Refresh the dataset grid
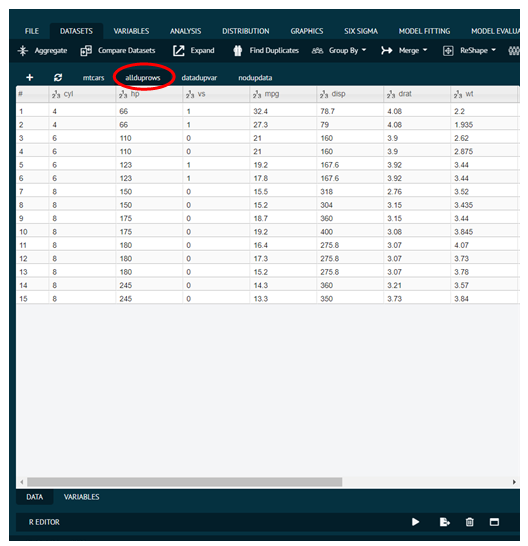The height and width of the screenshot is (546, 528). 58,78
